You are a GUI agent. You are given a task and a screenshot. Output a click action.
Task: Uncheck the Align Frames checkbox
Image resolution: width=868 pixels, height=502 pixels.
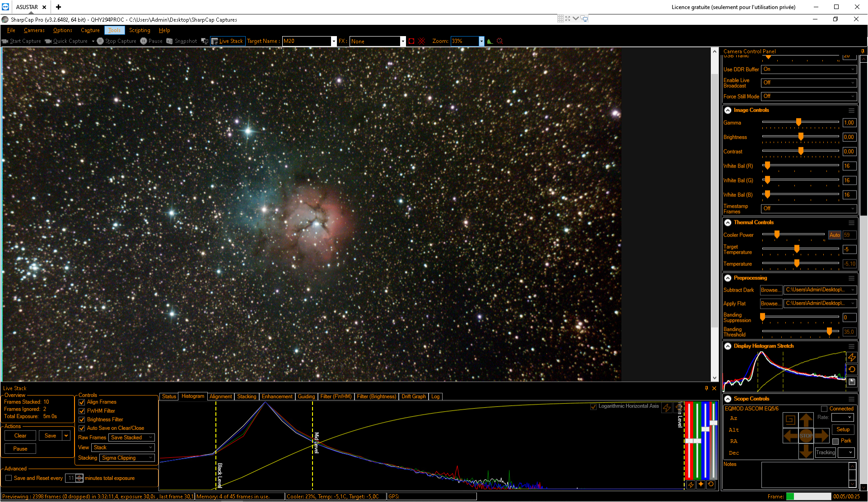click(82, 402)
